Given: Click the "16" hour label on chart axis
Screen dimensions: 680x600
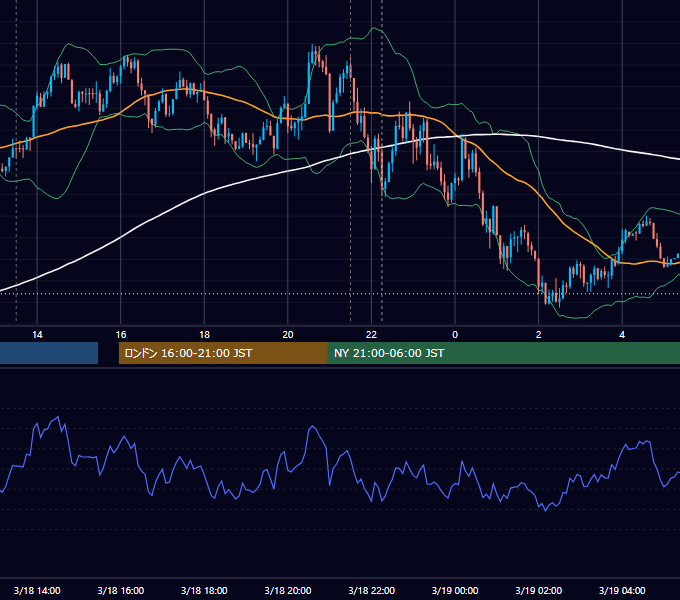Looking at the screenshot, I should [x=121, y=335].
